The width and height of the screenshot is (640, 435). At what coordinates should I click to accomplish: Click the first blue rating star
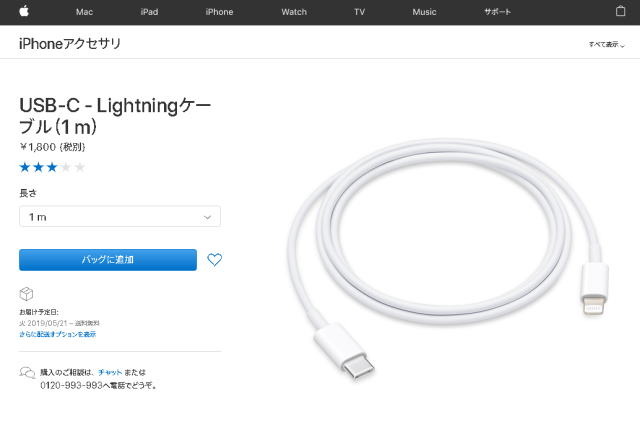point(25,167)
